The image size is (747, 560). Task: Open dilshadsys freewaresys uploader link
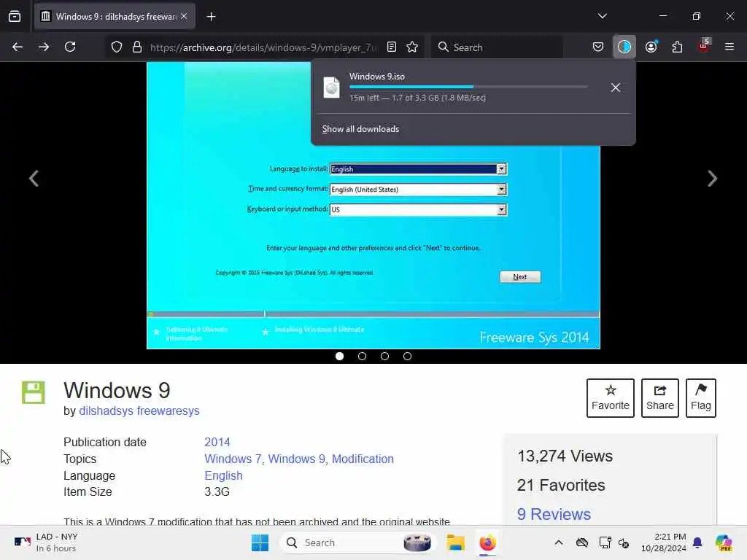(x=139, y=411)
